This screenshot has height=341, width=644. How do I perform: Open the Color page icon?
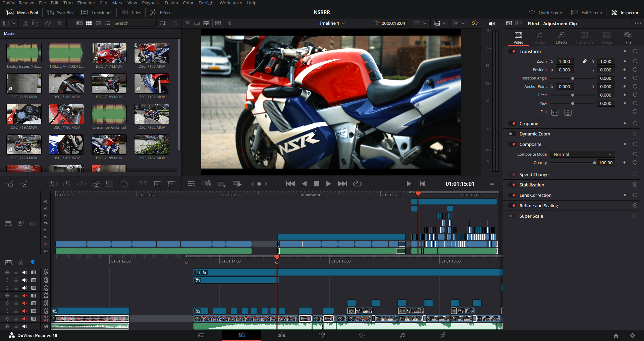362,335
